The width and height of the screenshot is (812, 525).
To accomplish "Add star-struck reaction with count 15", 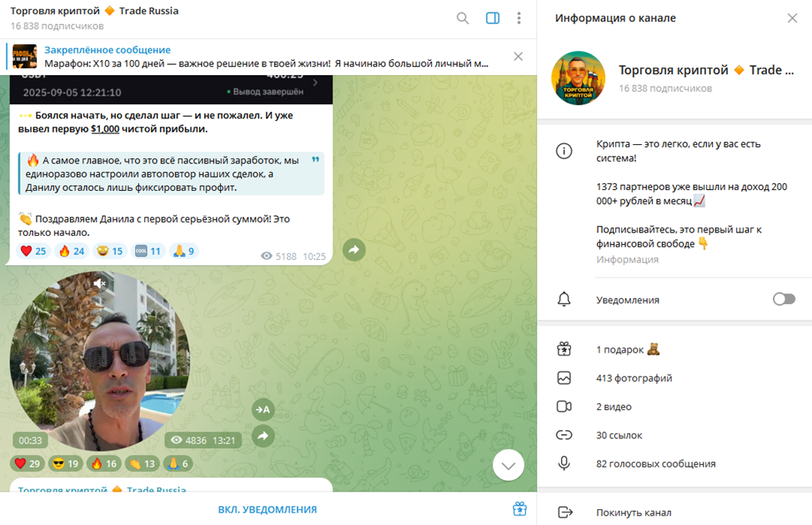I will [110, 251].
